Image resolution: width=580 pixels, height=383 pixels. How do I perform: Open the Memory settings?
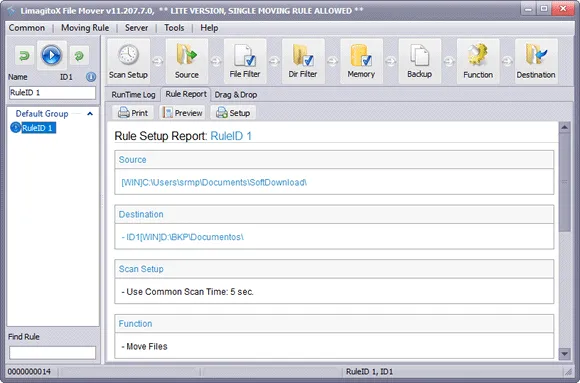click(x=361, y=61)
